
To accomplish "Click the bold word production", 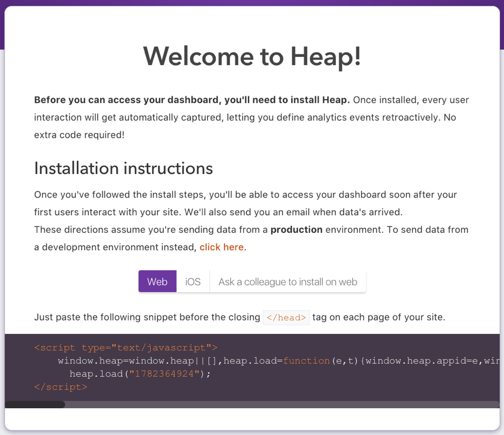I will click(296, 230).
